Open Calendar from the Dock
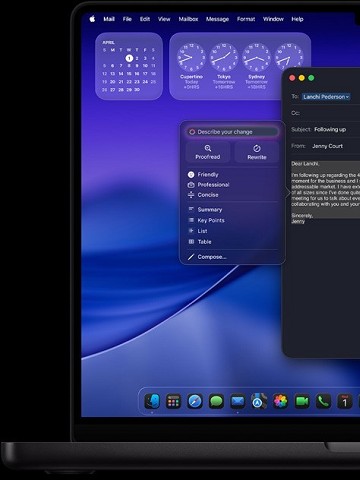The width and height of the screenshot is (360, 480). 345,401
